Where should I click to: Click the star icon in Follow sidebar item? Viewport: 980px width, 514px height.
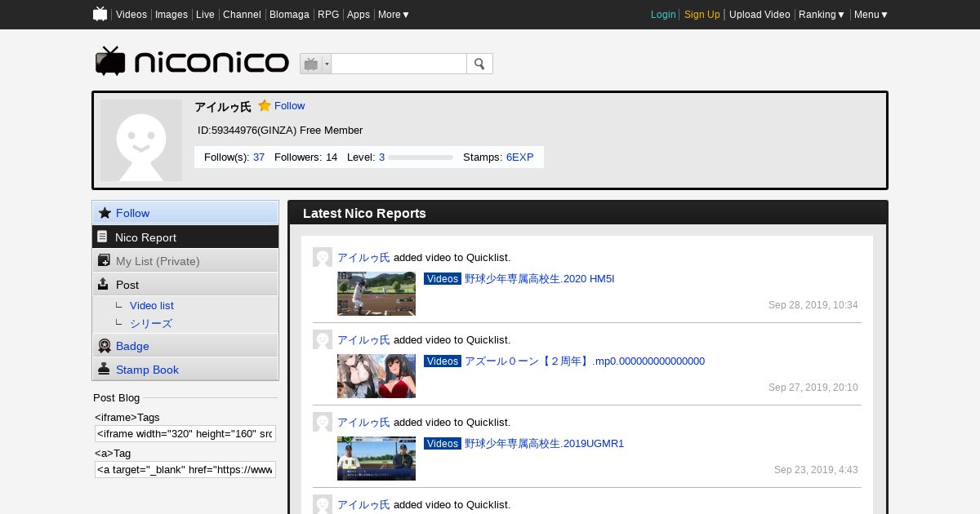pyautogui.click(x=105, y=213)
